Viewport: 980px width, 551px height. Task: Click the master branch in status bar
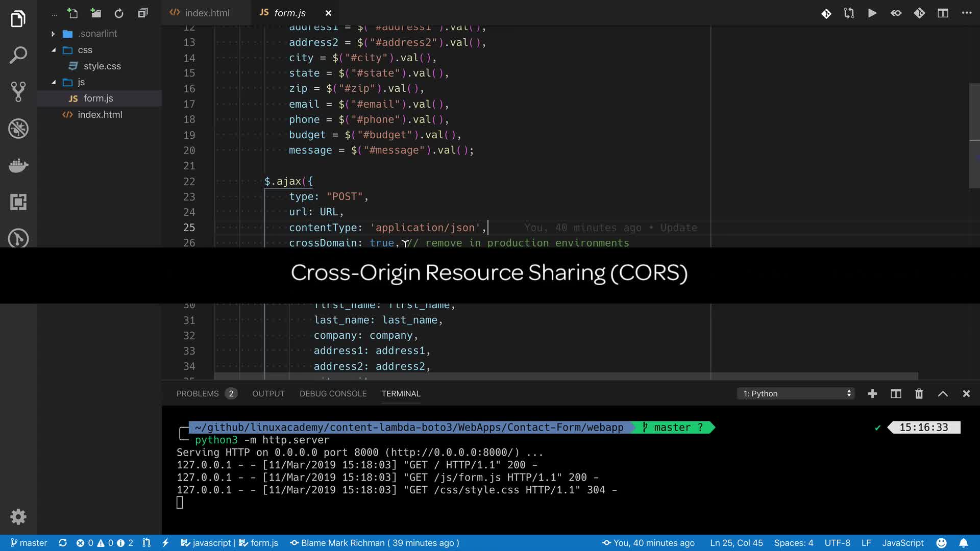(29, 543)
